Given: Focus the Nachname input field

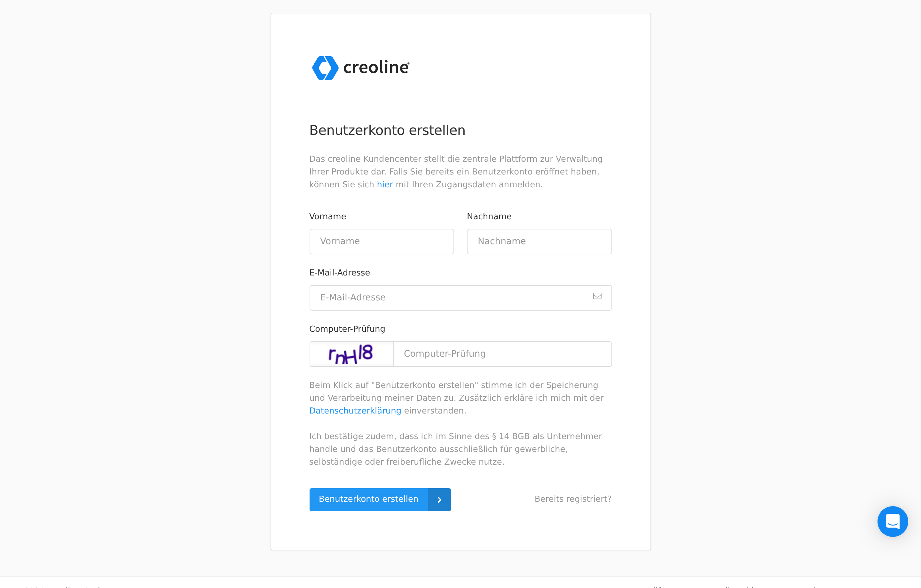Looking at the screenshot, I should click(539, 242).
